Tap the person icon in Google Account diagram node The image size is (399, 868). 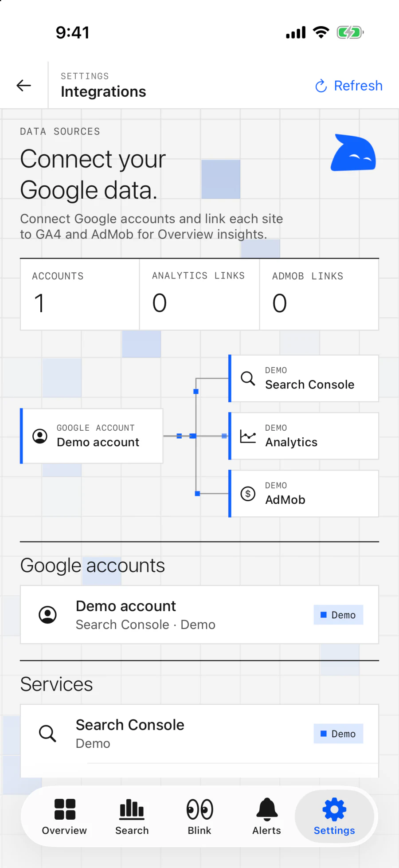[40, 436]
